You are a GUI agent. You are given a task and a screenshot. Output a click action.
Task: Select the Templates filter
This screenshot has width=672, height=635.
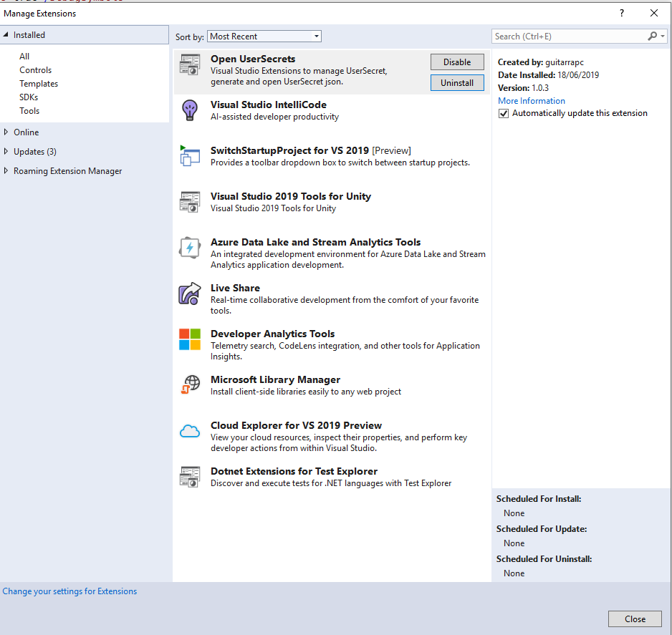tap(39, 84)
